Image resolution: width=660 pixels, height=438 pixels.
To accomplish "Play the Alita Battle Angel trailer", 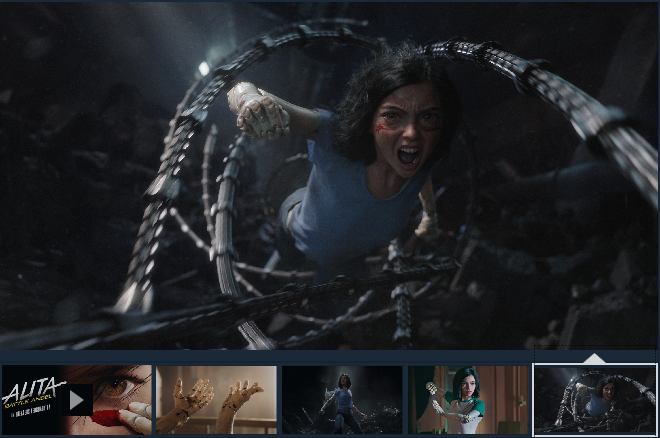I will (x=76, y=400).
